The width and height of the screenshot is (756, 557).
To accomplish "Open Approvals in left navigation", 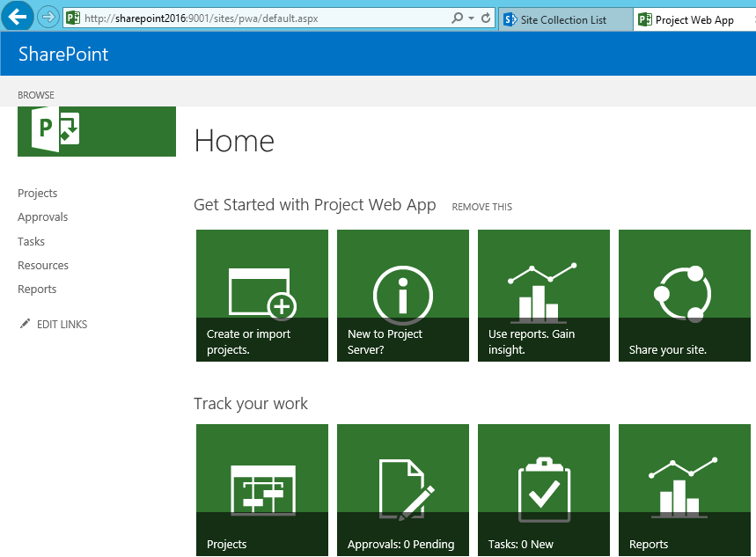I will click(43, 217).
